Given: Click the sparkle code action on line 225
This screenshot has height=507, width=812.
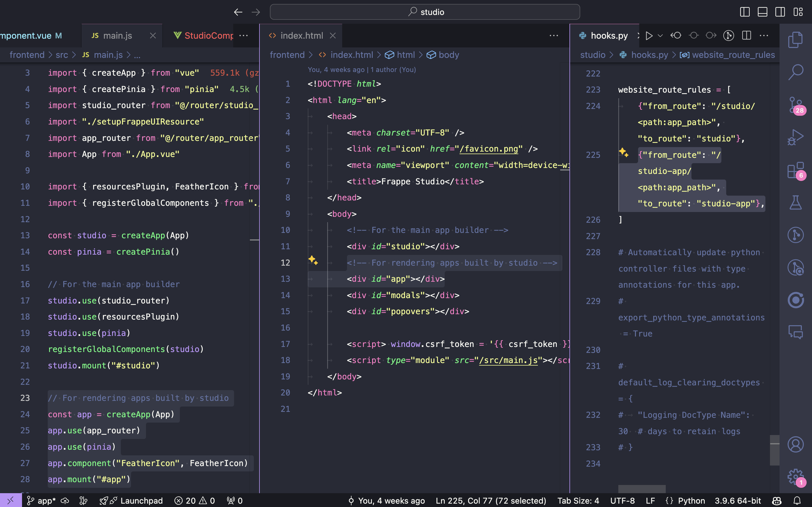Looking at the screenshot, I should [x=624, y=152].
